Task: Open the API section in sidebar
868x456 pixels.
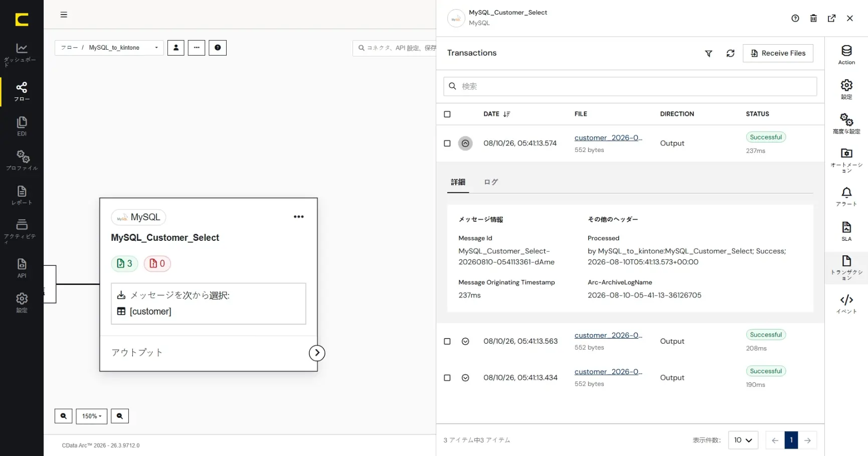Action: pos(22,268)
